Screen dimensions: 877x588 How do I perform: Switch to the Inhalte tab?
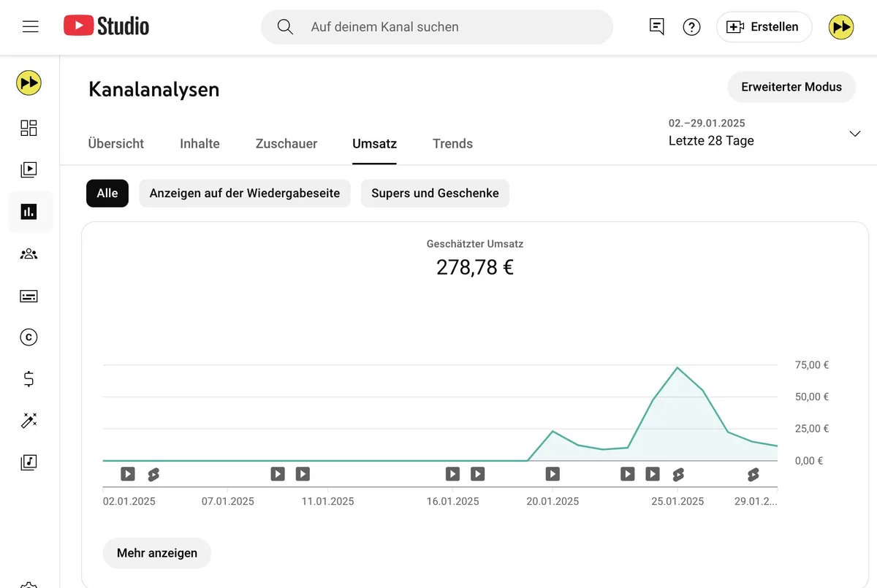200,144
